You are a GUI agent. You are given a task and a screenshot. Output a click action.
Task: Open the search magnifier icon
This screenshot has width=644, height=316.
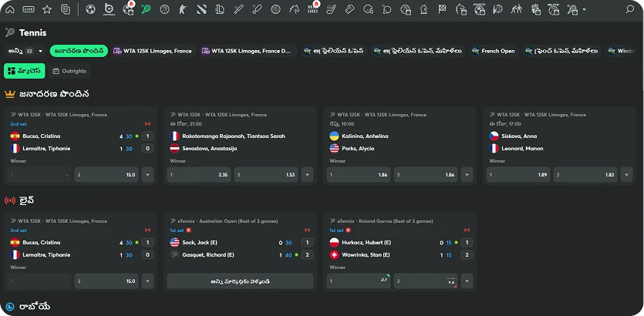(629, 10)
